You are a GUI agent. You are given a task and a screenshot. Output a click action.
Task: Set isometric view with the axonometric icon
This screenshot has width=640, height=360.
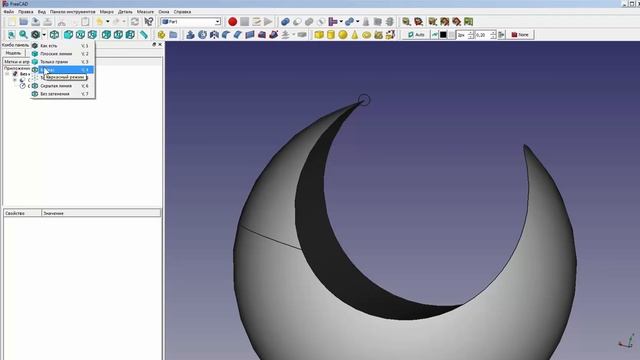(x=54, y=35)
